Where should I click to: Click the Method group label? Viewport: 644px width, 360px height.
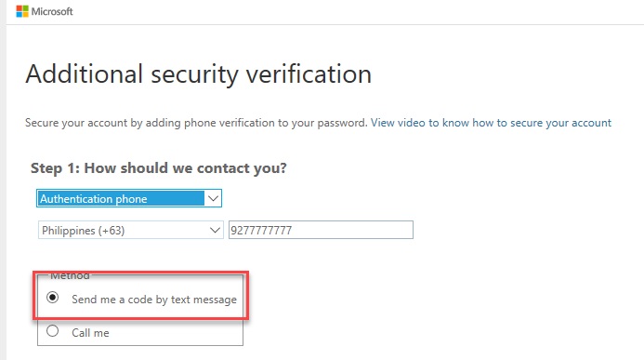click(x=70, y=275)
